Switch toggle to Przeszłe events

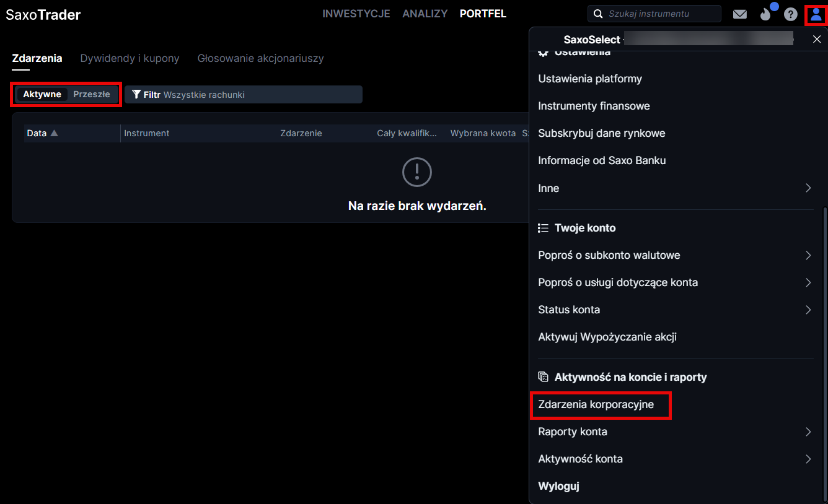click(x=92, y=95)
